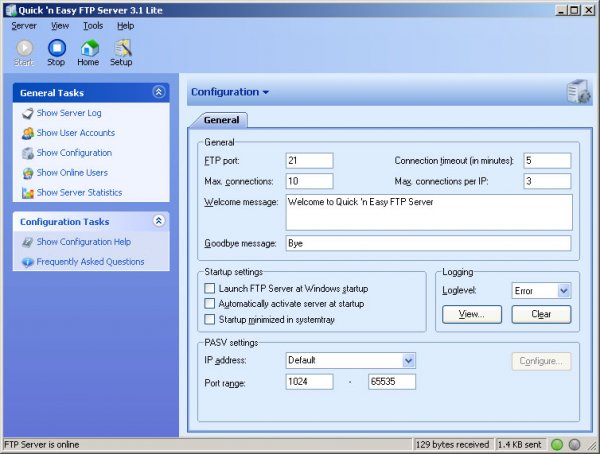
Task: Open the Loglevel dropdown
Action: (x=563, y=290)
